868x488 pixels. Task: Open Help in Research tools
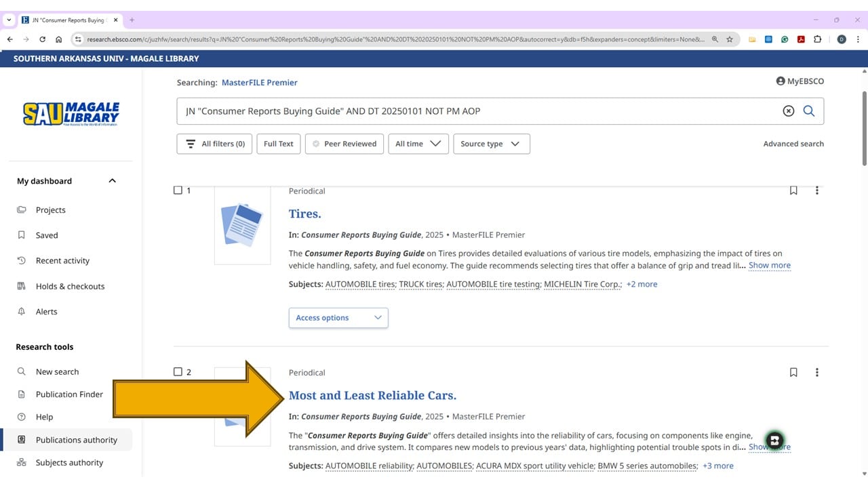[44, 417]
